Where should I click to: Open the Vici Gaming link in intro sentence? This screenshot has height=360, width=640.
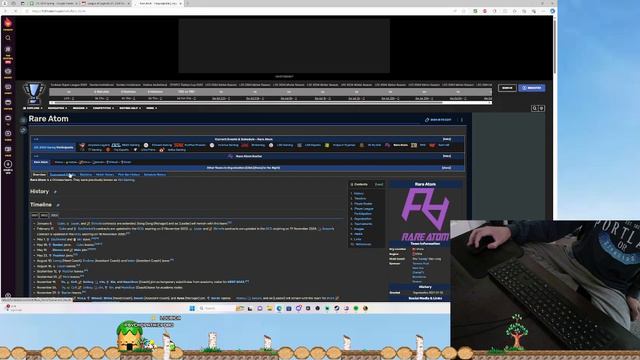(x=126, y=180)
